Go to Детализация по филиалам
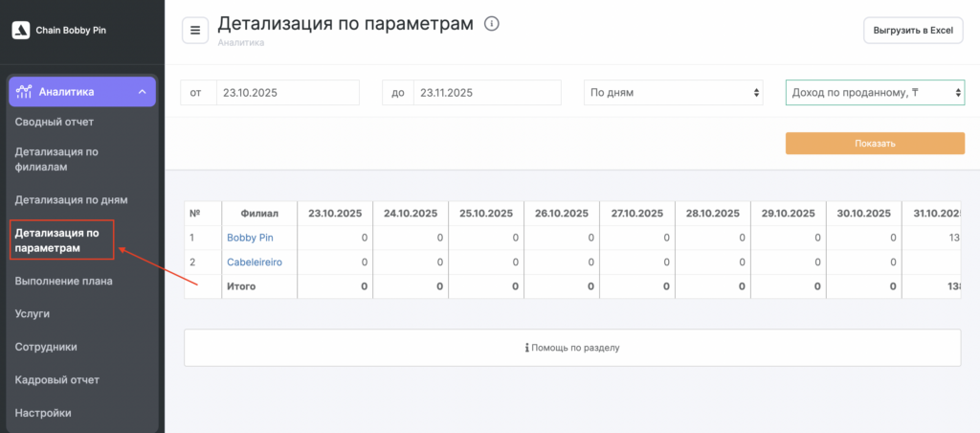Image resolution: width=980 pixels, height=433 pixels. point(56,159)
